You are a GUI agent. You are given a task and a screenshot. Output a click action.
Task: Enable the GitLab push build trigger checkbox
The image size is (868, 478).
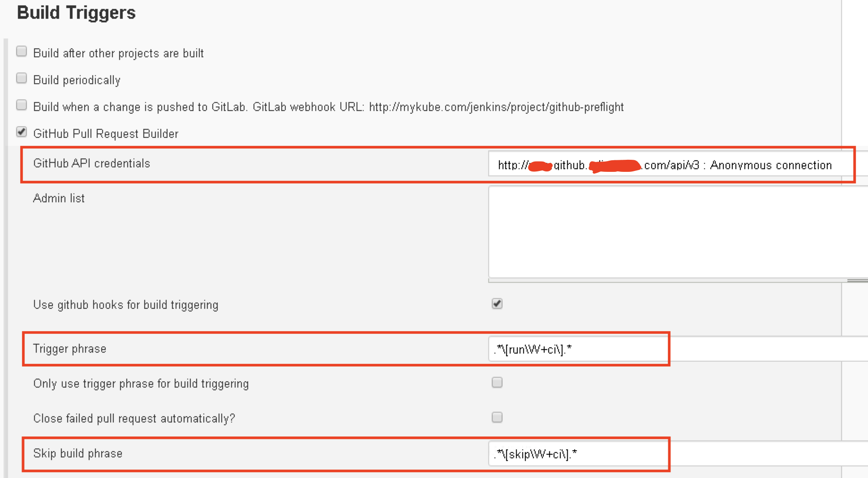pyautogui.click(x=21, y=106)
